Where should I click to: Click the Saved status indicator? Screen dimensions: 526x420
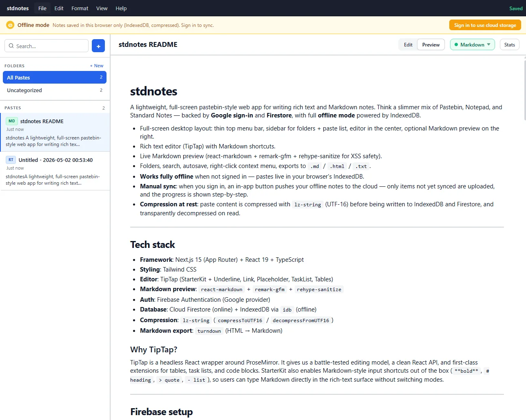(516, 9)
